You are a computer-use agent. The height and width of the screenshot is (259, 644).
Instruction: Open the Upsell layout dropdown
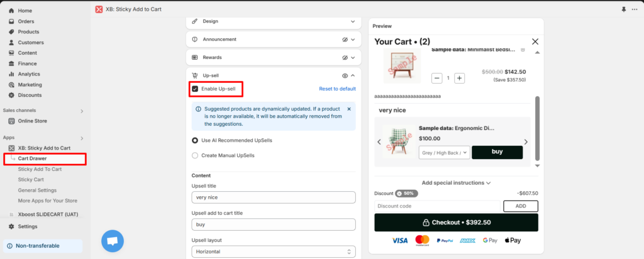click(x=274, y=251)
